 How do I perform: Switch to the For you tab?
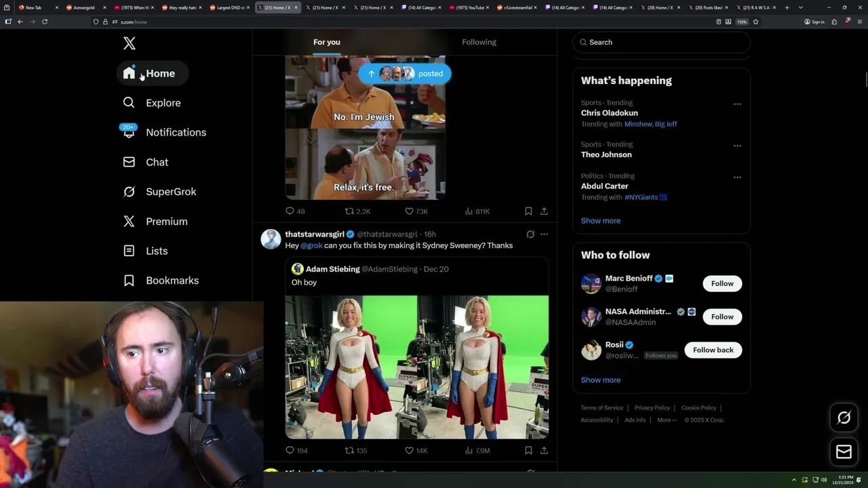click(327, 42)
